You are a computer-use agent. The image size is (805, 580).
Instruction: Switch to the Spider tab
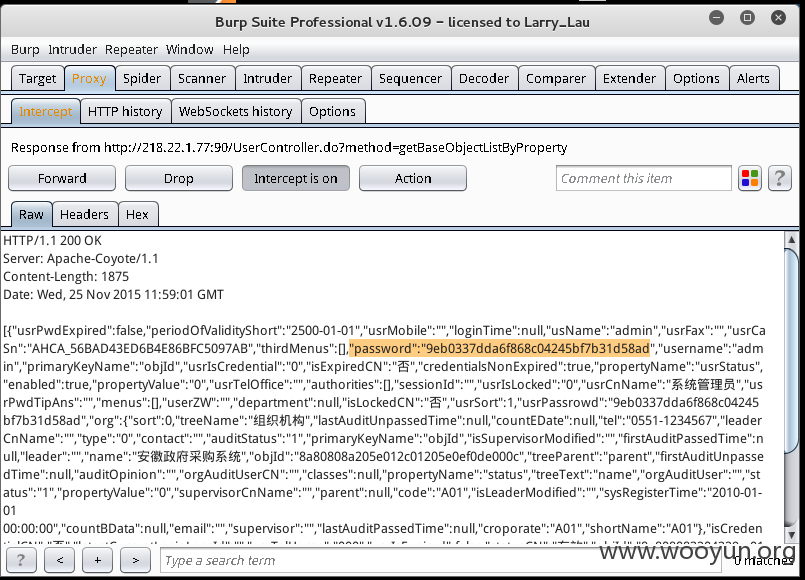[x=142, y=79]
